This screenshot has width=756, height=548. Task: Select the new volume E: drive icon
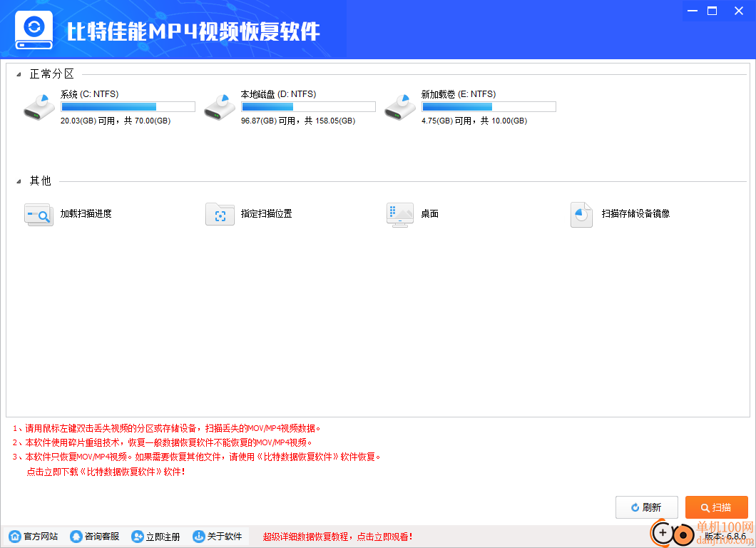(399, 107)
